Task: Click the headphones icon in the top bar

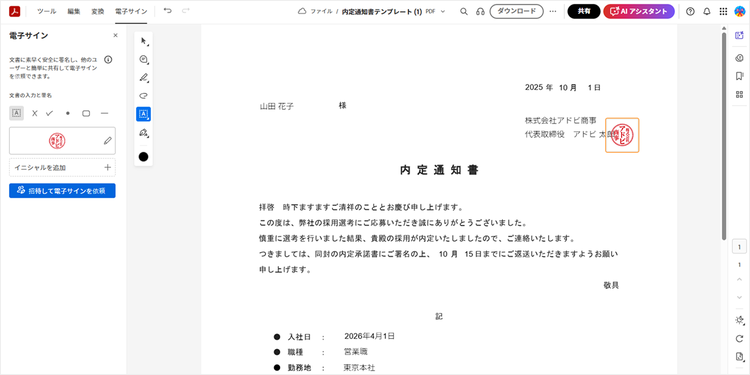Action: click(480, 11)
